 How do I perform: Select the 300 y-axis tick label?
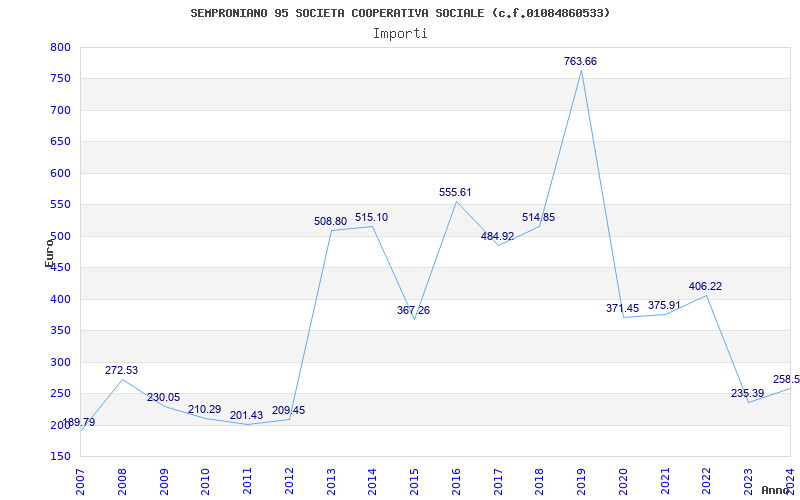[x=60, y=362]
